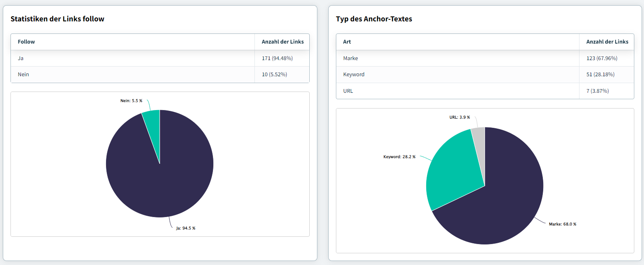The width and height of the screenshot is (644, 265).
Task: Click the 123 (67.96%) link count cell
Action: (602, 58)
